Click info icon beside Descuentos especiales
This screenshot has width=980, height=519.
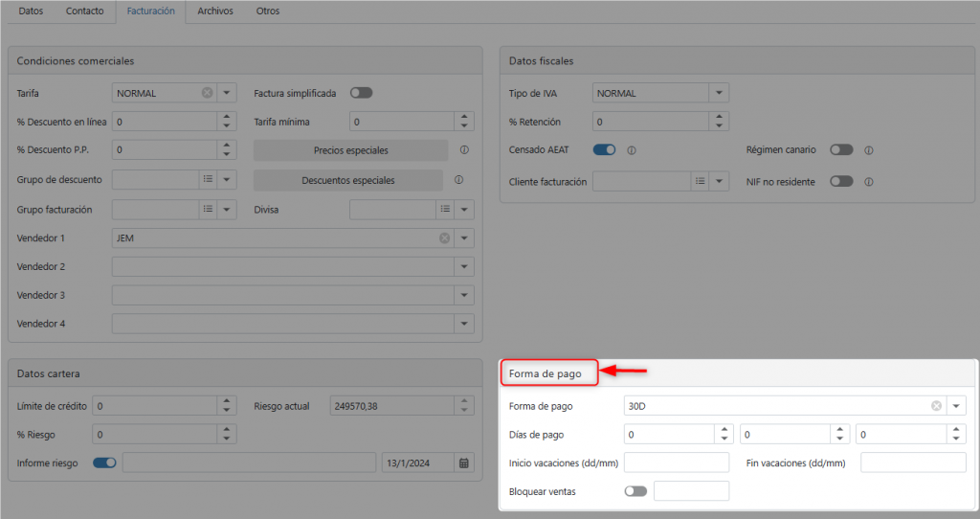458,180
